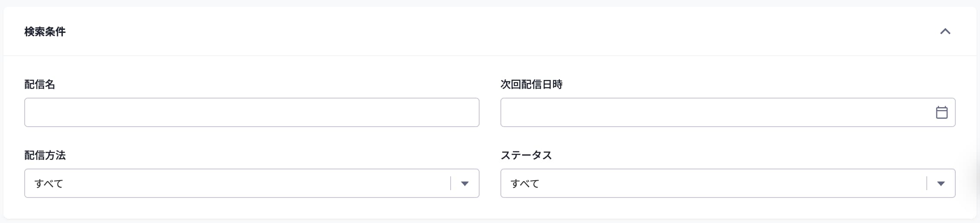Click the 次回配信日時 field label

pyautogui.click(x=531, y=84)
